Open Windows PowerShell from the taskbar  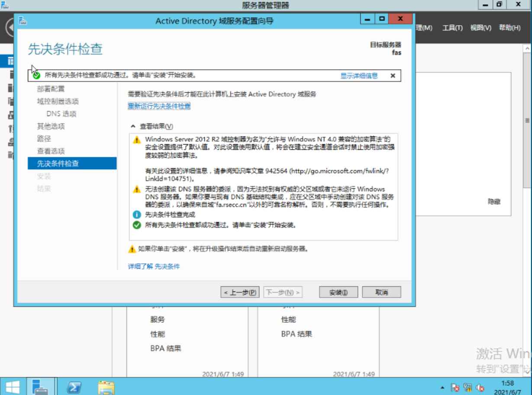pos(74,387)
